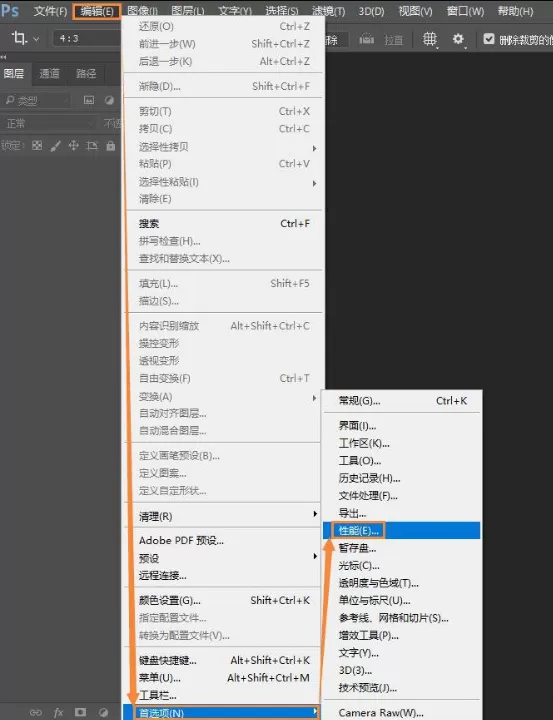Choose 技术预览(J)... entry

point(401,687)
